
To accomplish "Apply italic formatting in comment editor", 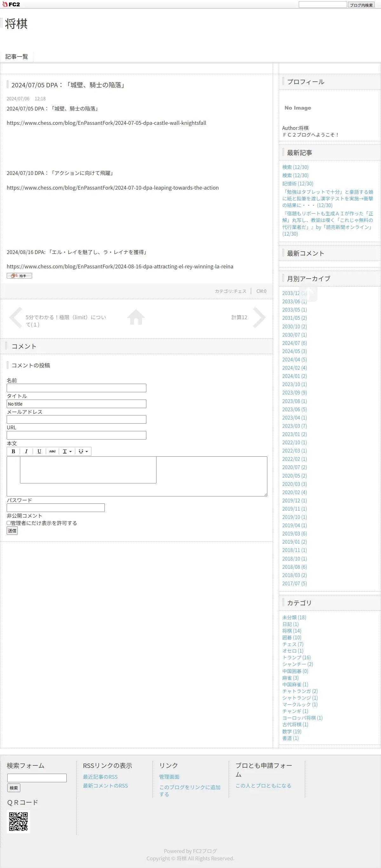I will point(26,451).
